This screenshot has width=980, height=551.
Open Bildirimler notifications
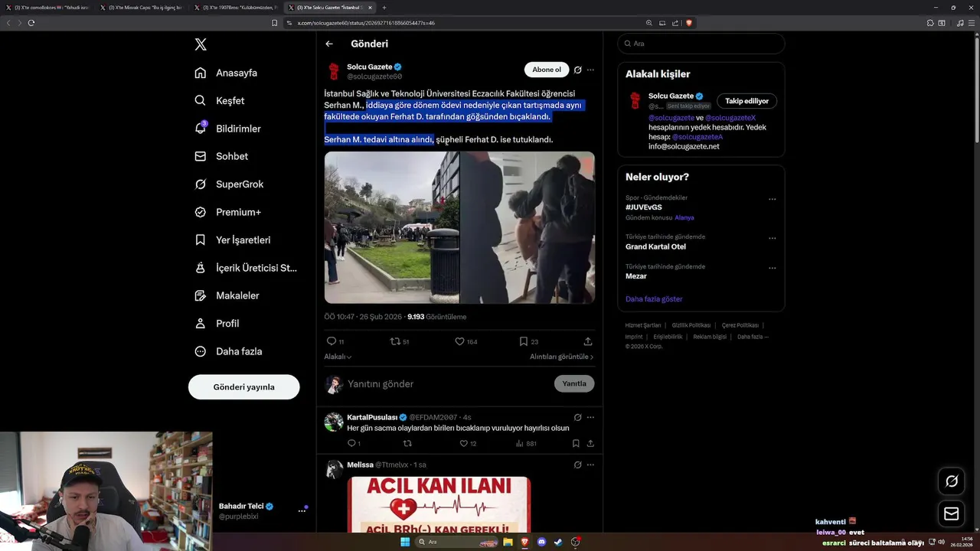pyautogui.click(x=227, y=129)
